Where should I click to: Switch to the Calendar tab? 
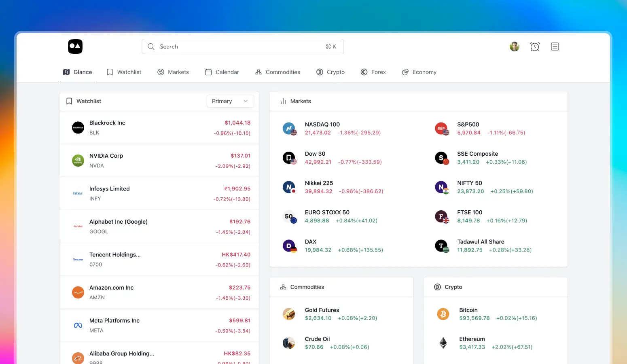(x=222, y=72)
